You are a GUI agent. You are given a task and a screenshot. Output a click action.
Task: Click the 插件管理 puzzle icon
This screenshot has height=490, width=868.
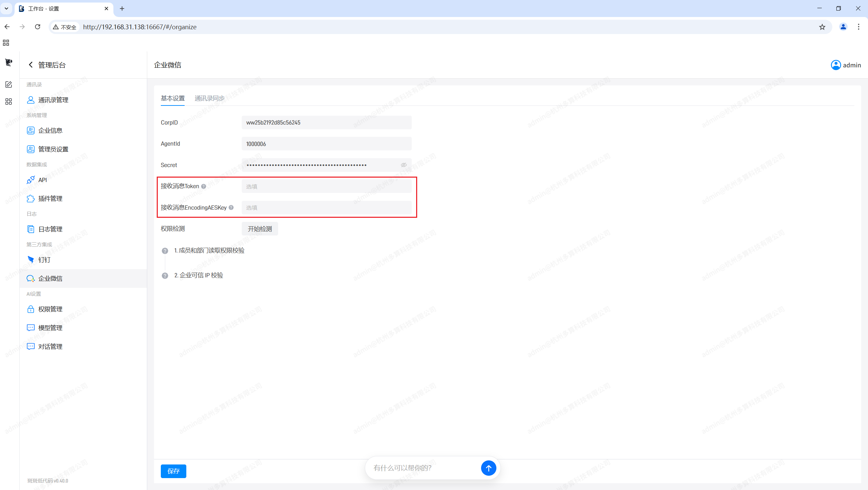(31, 198)
